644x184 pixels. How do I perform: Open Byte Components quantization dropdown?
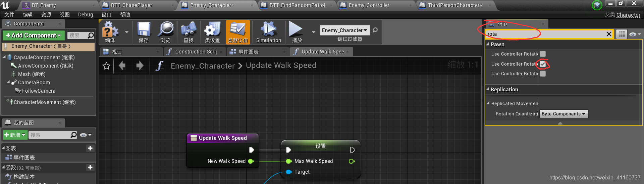coord(564,114)
